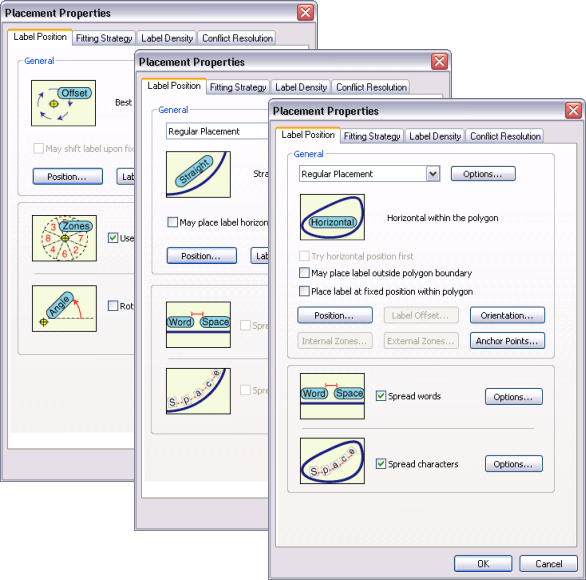Click May shift label checkbox in back window
Screen dimensions: 586x580
tap(38, 149)
